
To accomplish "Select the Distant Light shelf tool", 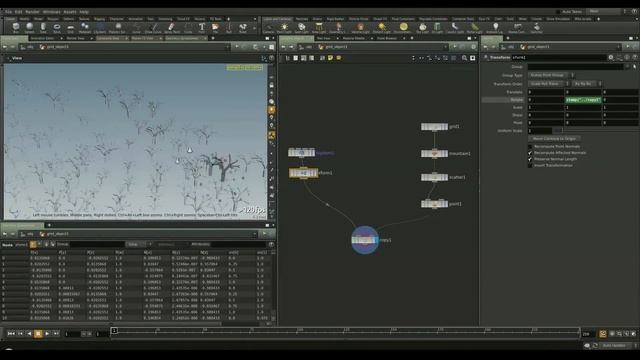I will (x=382, y=28).
